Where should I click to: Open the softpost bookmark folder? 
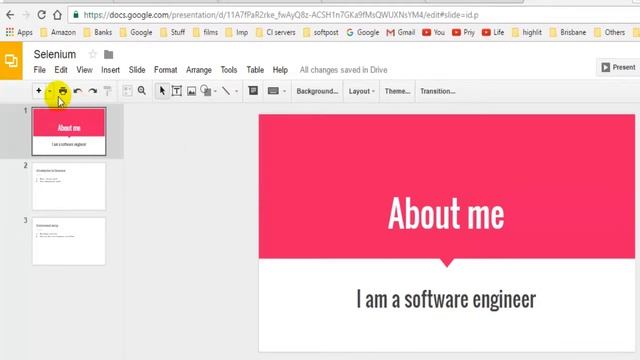(x=321, y=32)
